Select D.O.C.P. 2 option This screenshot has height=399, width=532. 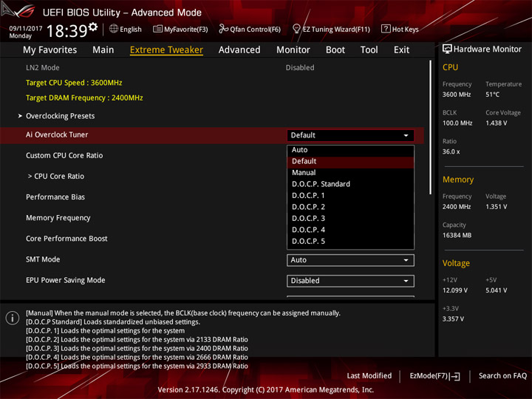[x=350, y=207]
